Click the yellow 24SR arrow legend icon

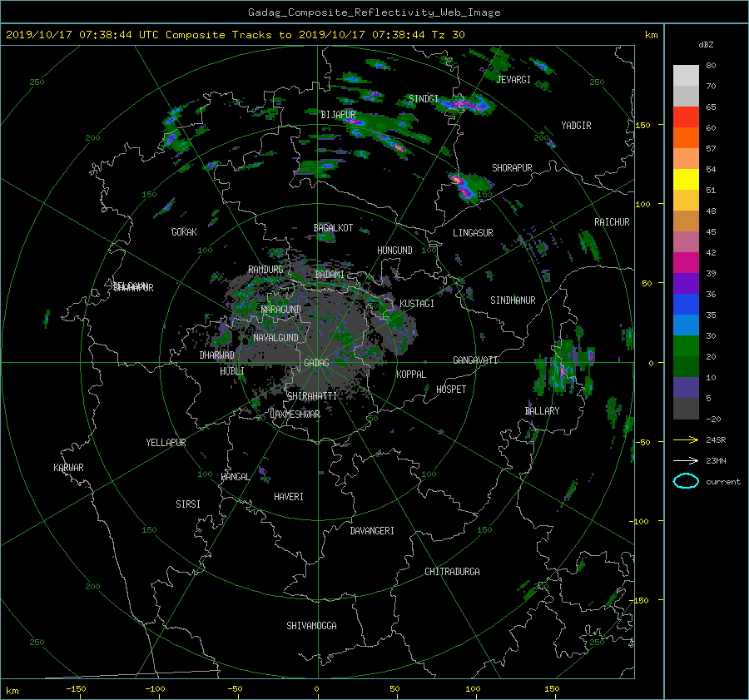point(686,439)
